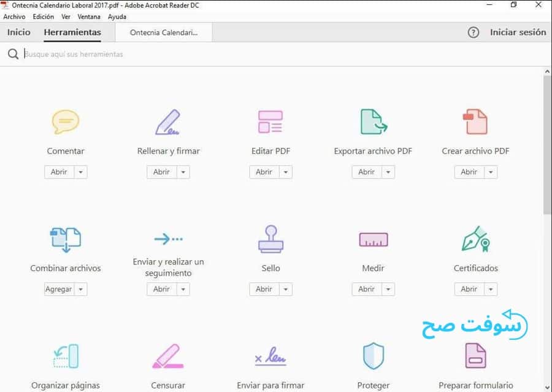
Task: Select the Herramientas tab
Action: click(72, 32)
